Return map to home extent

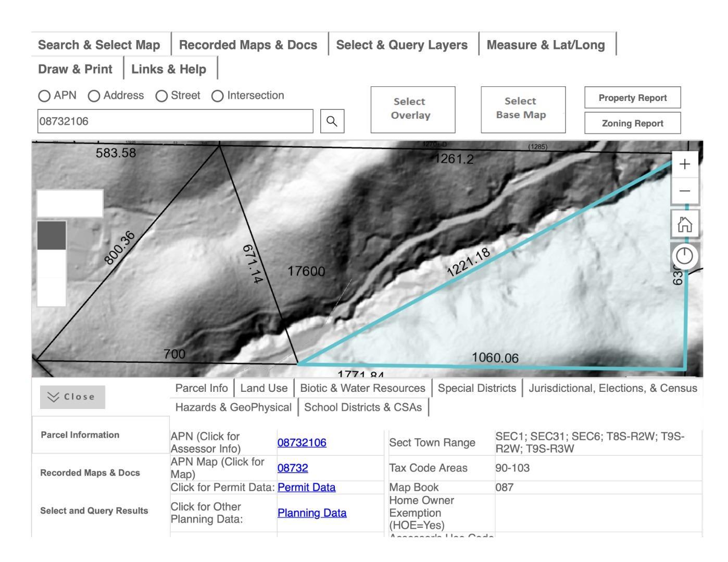point(685,225)
